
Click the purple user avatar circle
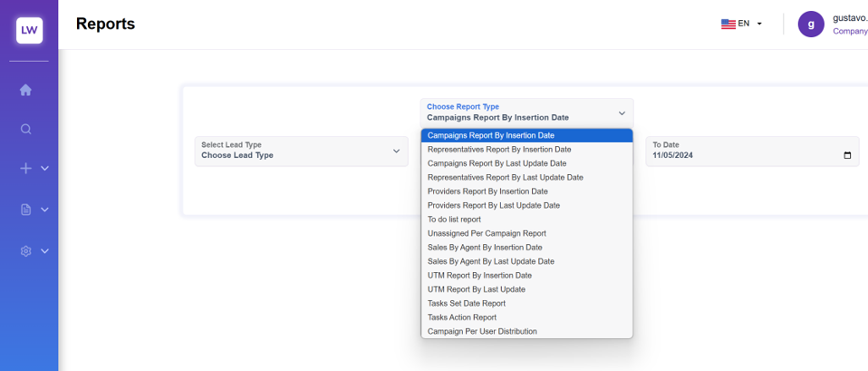(x=811, y=24)
